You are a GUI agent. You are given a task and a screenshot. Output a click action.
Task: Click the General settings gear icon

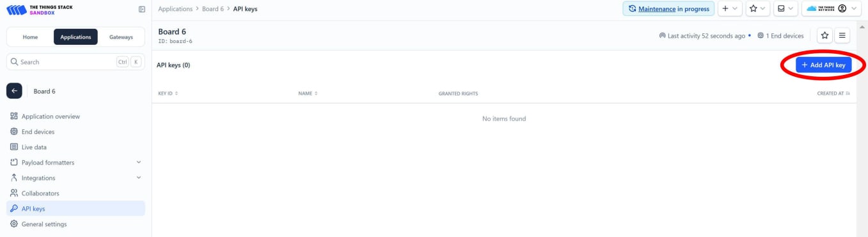click(14, 224)
